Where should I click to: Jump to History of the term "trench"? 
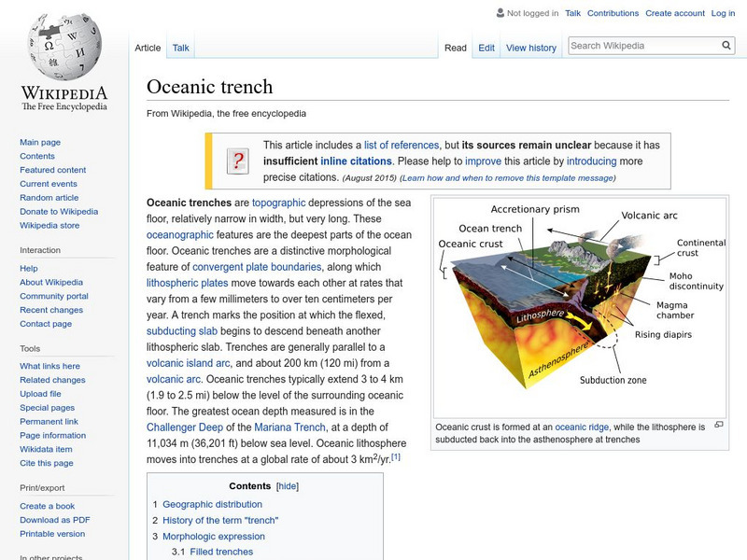pyautogui.click(x=220, y=521)
